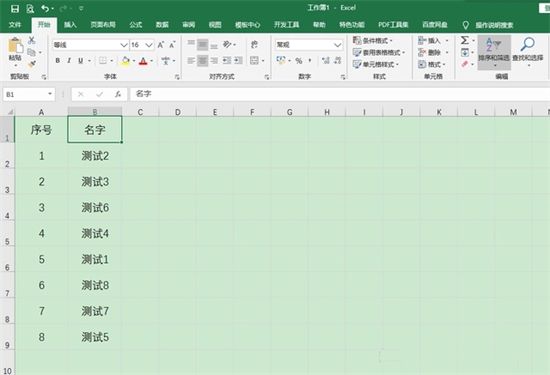The width and height of the screenshot is (550, 375).
Task: Decrease font size with the smaller A icon
Action: tap(172, 45)
